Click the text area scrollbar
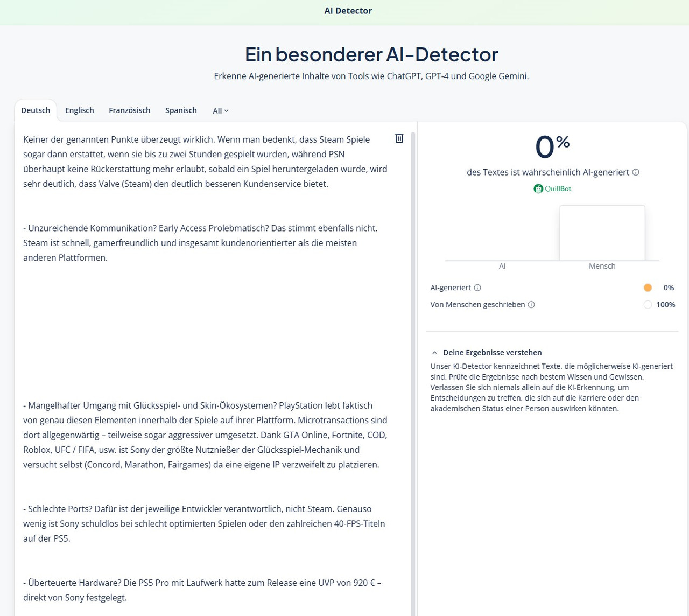 coord(413,374)
